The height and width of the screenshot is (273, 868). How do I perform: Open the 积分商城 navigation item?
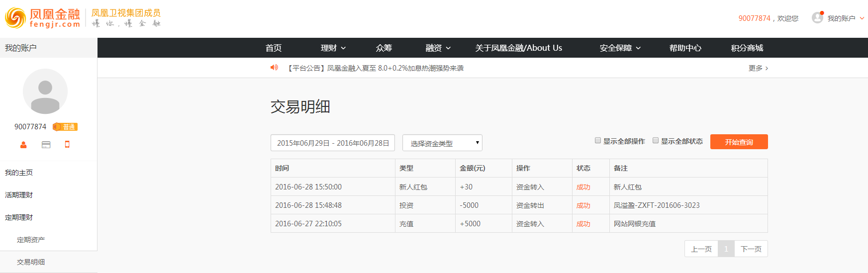[x=747, y=48]
